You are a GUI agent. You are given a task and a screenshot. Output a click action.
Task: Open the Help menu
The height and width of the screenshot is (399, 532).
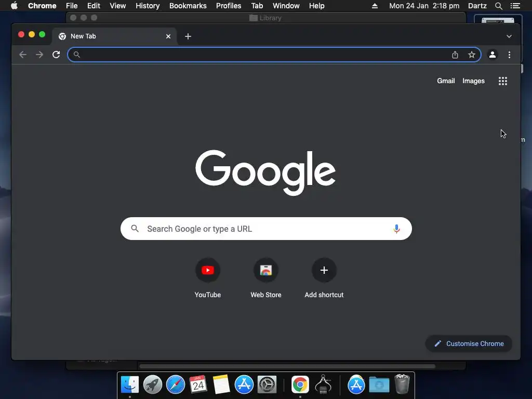[x=316, y=6]
